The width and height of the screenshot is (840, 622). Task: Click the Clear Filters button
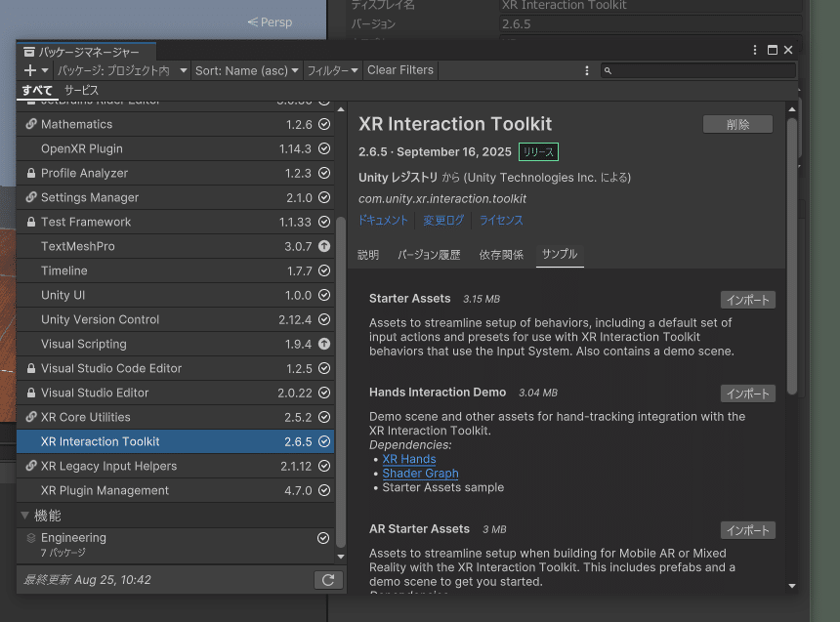point(400,70)
